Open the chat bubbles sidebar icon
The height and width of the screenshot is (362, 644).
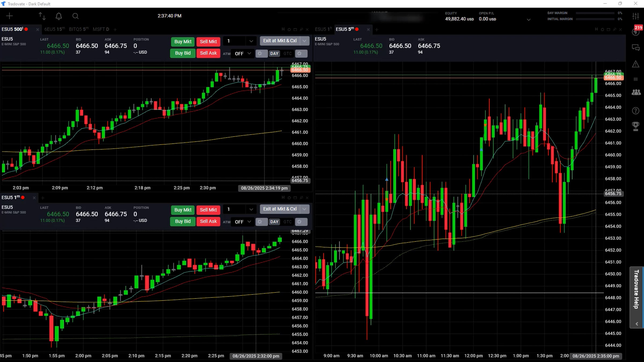635,48
